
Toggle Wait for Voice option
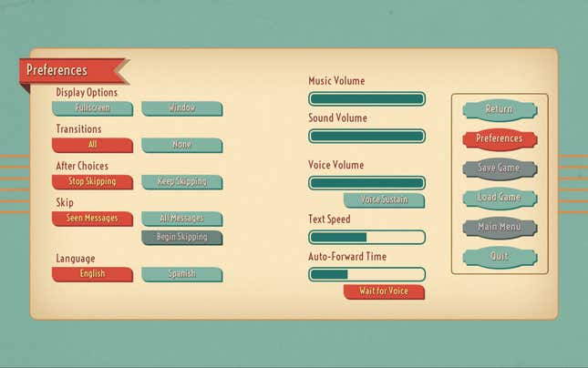pos(384,291)
